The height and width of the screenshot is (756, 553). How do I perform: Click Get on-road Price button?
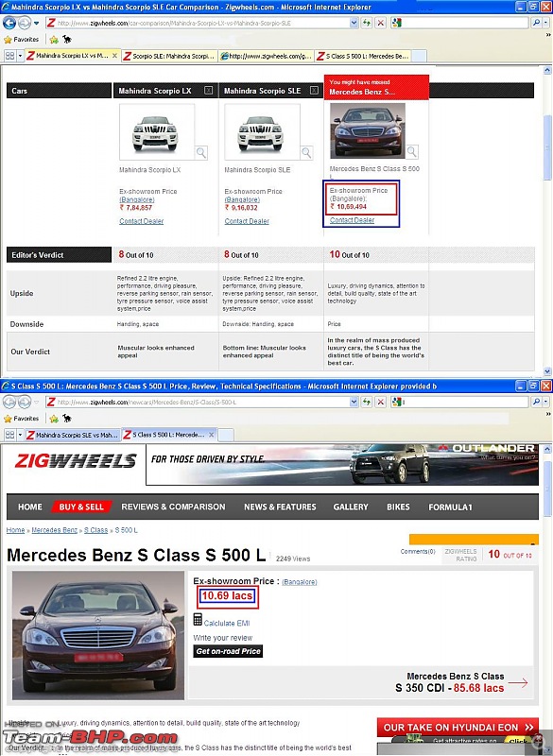(228, 651)
